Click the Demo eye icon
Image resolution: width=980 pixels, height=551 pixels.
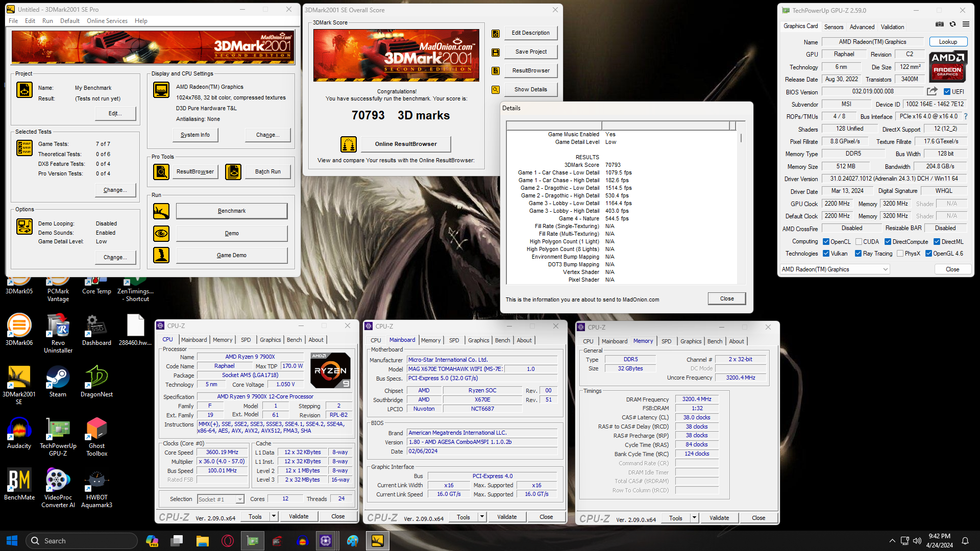click(161, 233)
